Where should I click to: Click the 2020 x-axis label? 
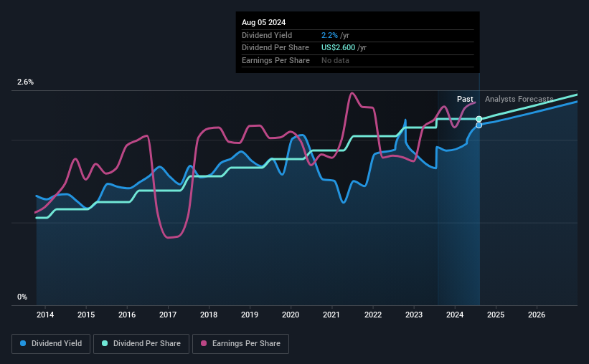pos(291,315)
